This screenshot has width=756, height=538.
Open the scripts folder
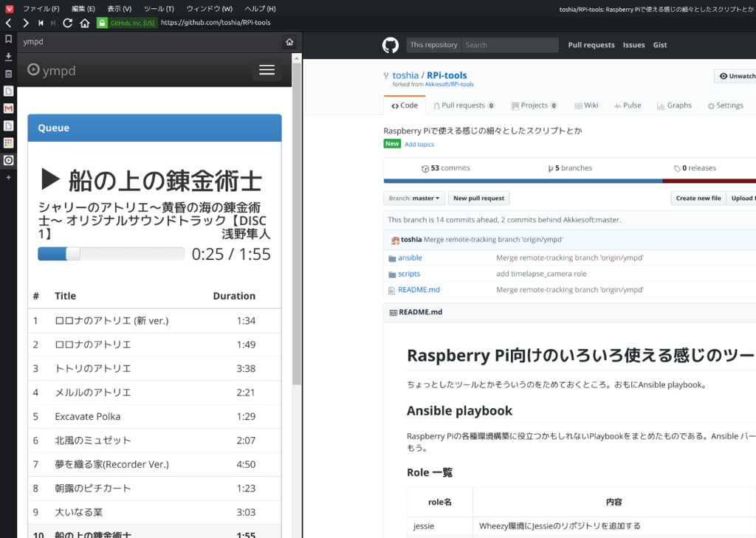(409, 274)
